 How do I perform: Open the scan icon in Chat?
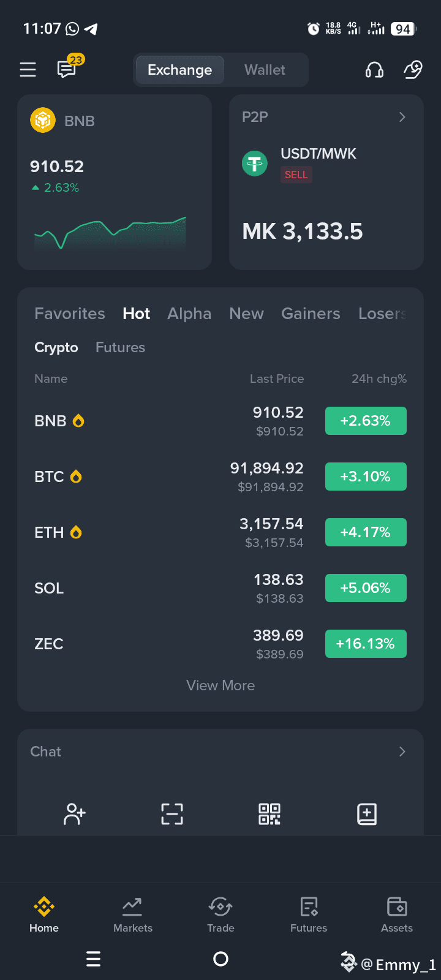pyautogui.click(x=172, y=814)
